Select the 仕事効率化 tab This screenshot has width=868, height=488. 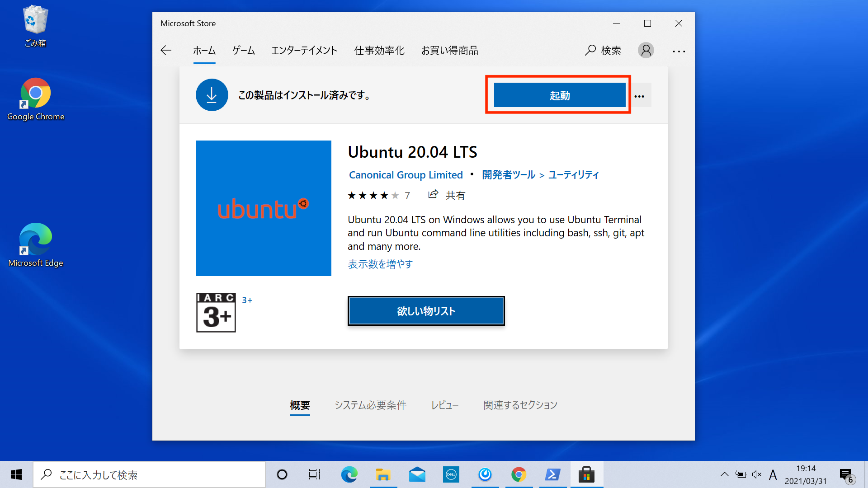[x=379, y=51]
